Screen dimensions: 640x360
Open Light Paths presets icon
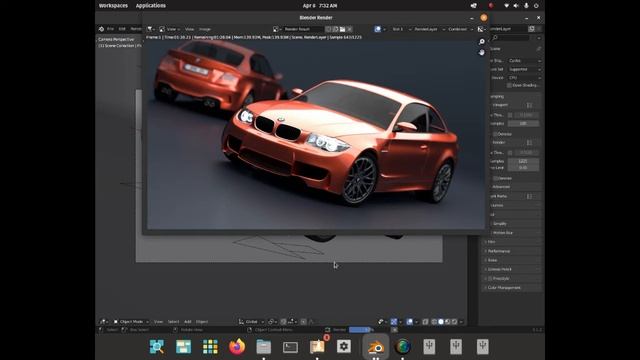click(529, 196)
